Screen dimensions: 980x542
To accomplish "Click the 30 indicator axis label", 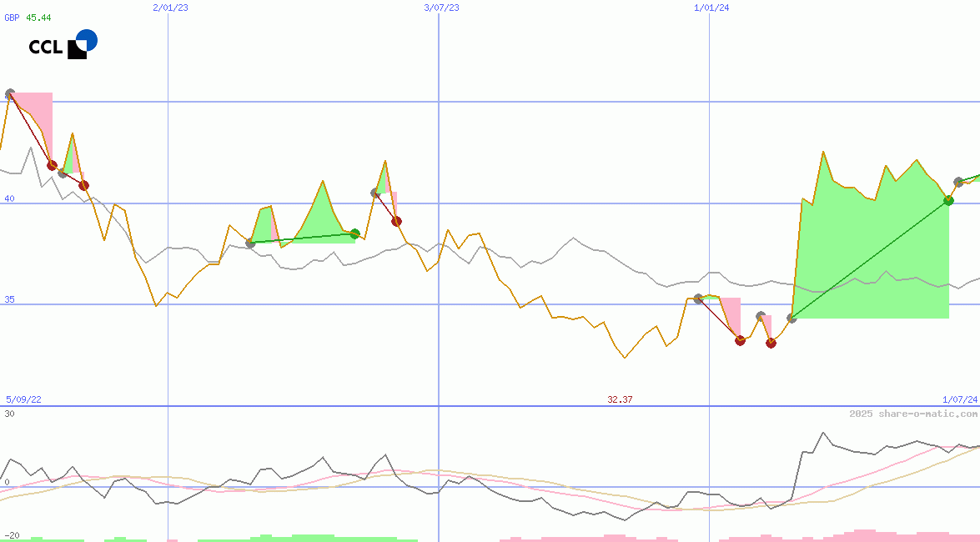I will tap(9, 414).
